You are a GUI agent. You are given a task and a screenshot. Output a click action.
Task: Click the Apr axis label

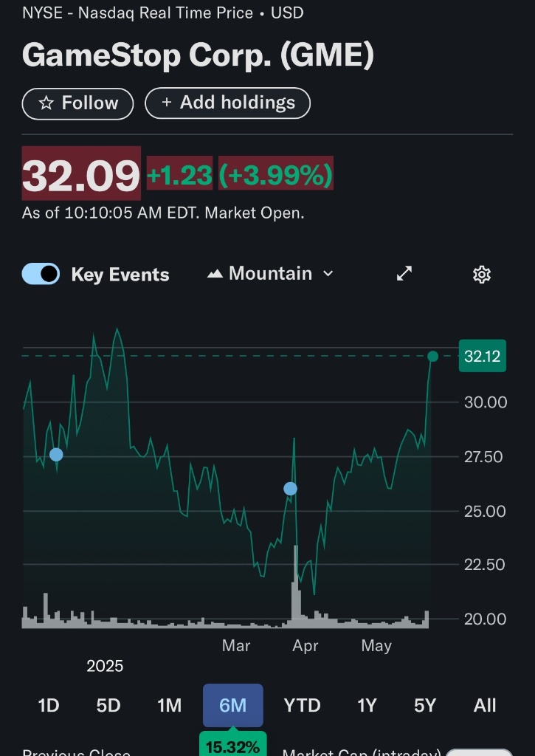pos(305,646)
